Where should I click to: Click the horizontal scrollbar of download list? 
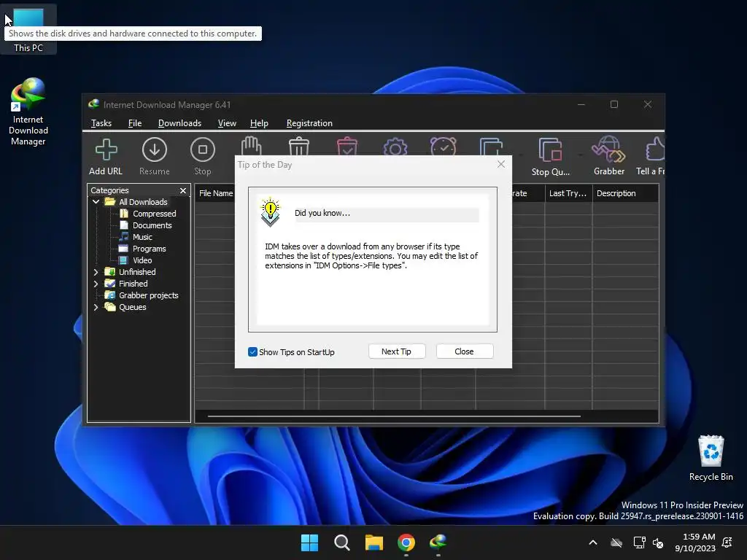(394, 416)
